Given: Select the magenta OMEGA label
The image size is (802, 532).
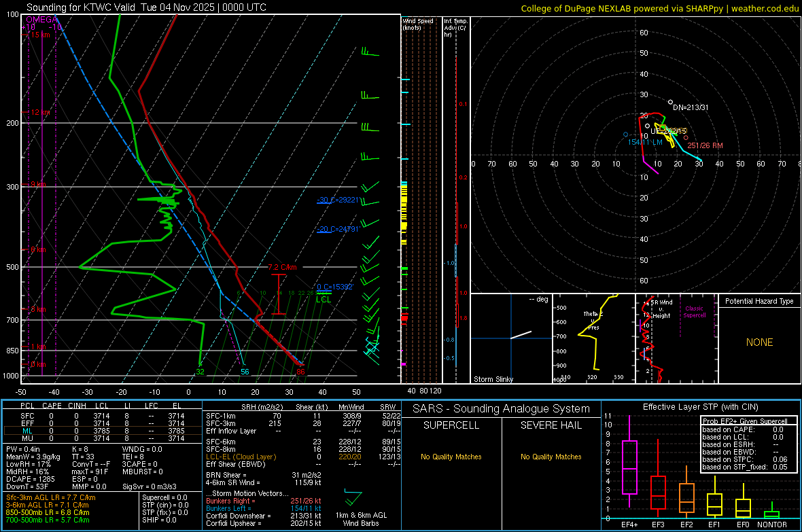Looking at the screenshot, I should click(42, 20).
